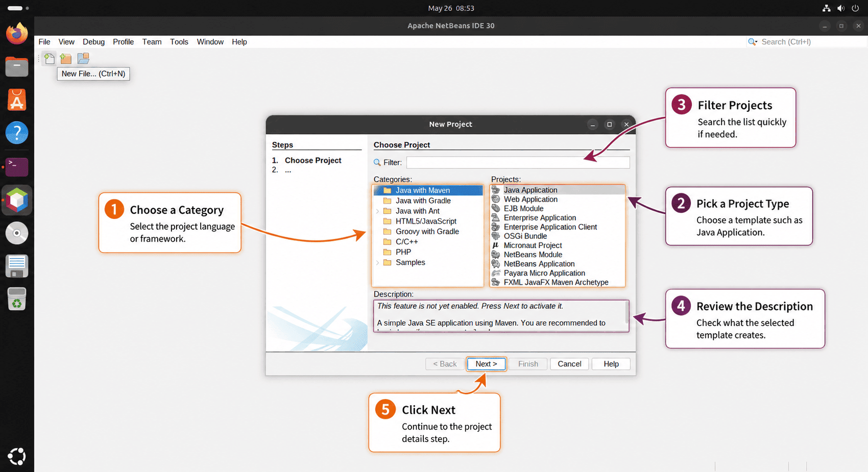Expand the Java with Ant category
This screenshot has width=868, height=472.
click(x=378, y=211)
